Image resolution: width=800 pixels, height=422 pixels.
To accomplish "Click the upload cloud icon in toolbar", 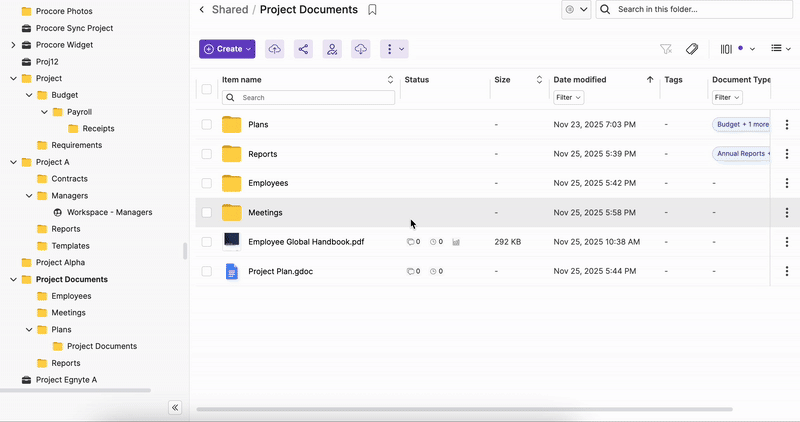I will (274, 49).
